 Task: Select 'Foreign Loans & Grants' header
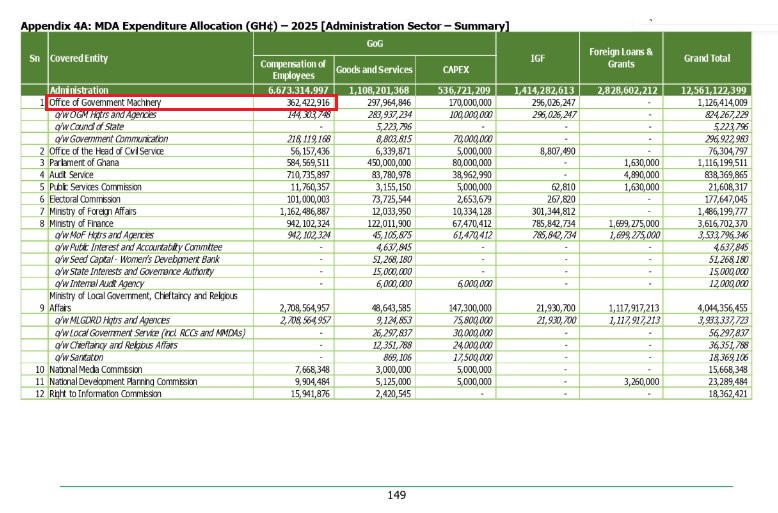coord(621,58)
